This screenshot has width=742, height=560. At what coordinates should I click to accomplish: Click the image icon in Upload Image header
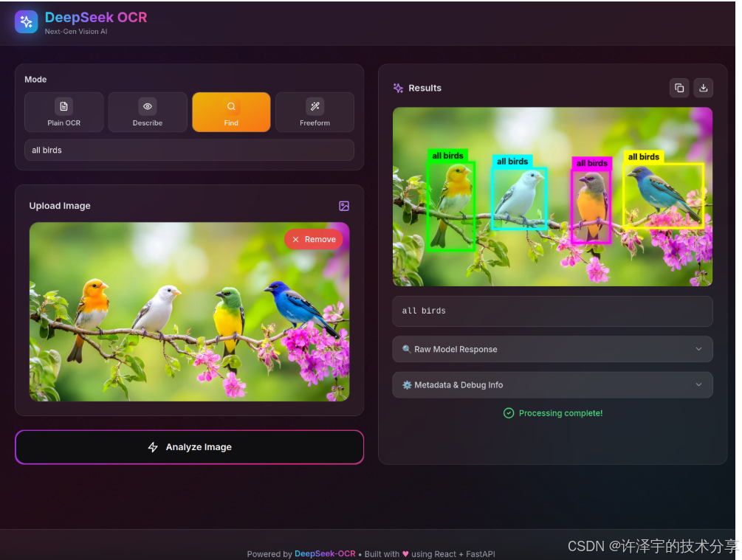344,206
